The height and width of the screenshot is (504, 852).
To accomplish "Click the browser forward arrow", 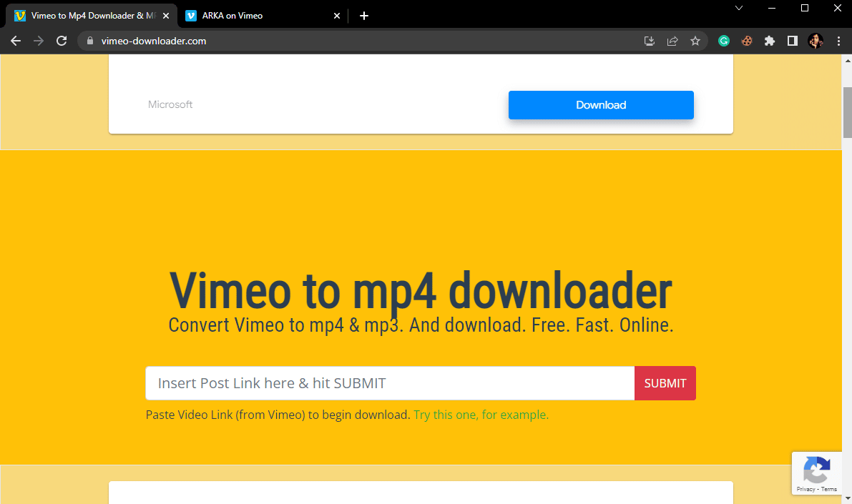I will tap(39, 41).
